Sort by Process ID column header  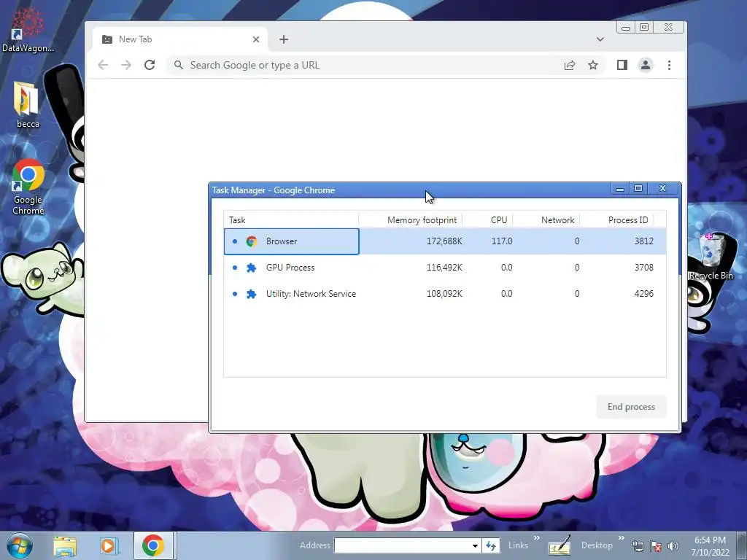617,220
